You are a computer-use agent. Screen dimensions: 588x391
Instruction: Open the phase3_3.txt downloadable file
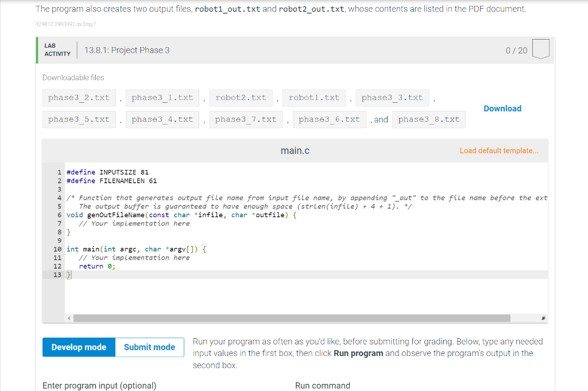tap(392, 98)
